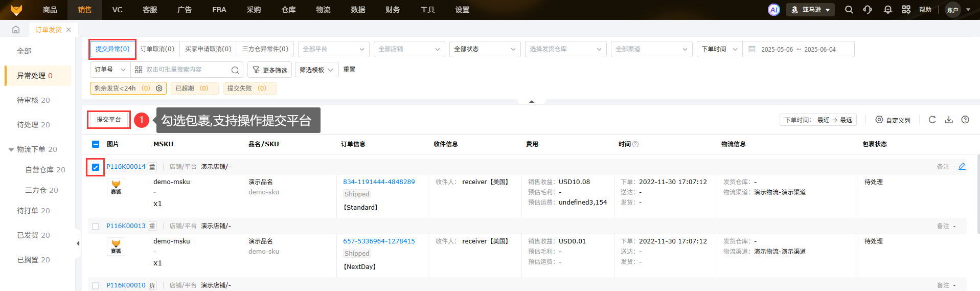Open the 全部平台 dropdown

click(x=334, y=49)
